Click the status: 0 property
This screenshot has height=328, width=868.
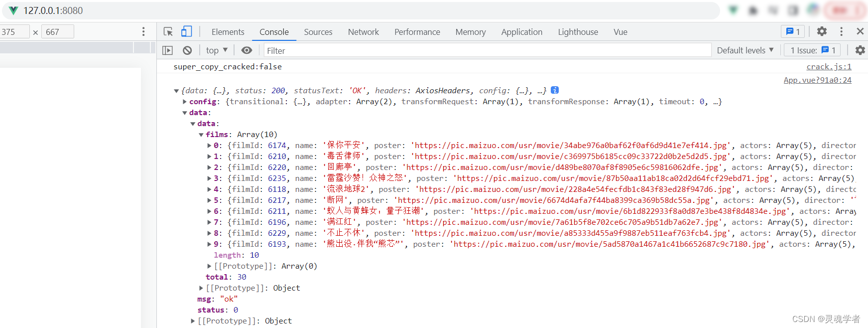tap(218, 310)
